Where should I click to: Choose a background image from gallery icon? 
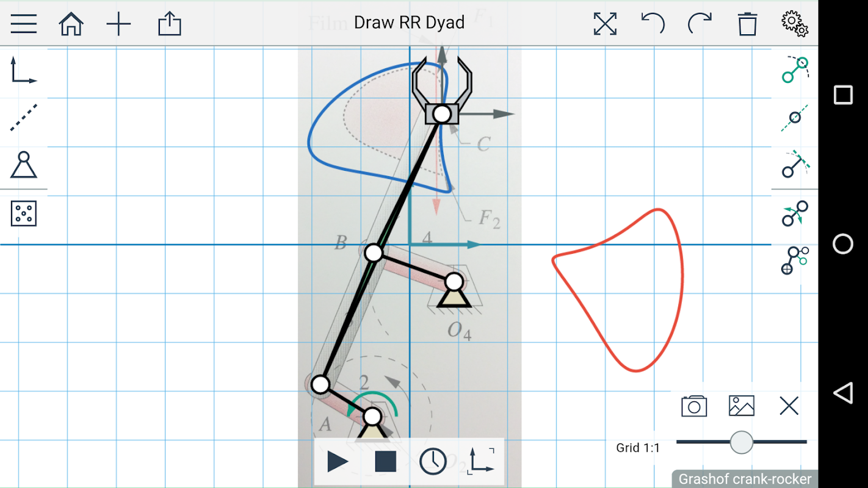pyautogui.click(x=742, y=406)
